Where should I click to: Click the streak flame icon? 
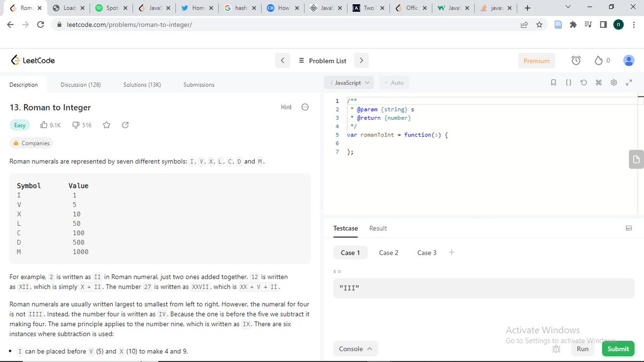point(599,61)
